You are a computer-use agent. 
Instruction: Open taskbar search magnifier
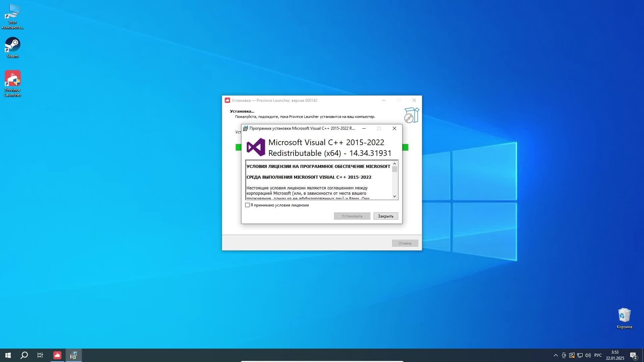point(24,355)
